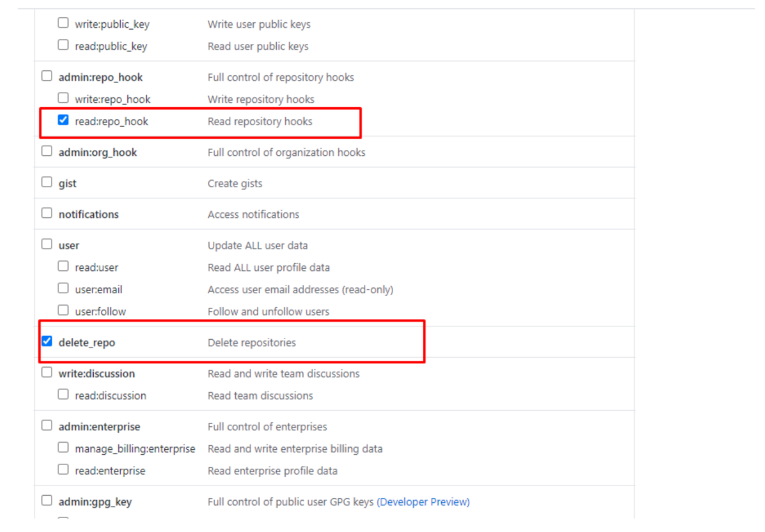Check the gist creation scope
The height and width of the screenshot is (532, 765).
click(x=47, y=182)
